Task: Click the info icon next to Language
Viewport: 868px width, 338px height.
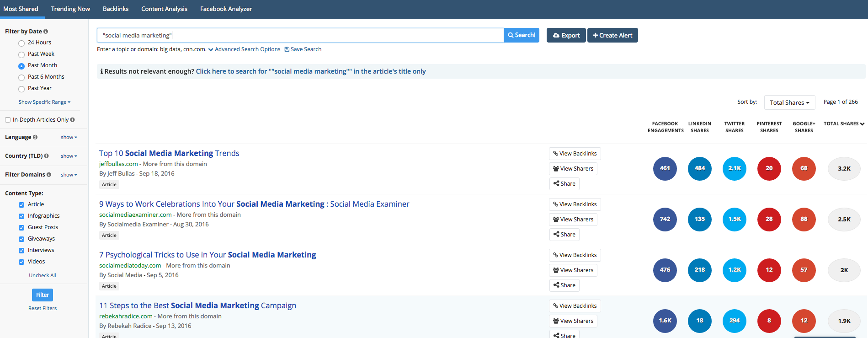Action: tap(35, 137)
